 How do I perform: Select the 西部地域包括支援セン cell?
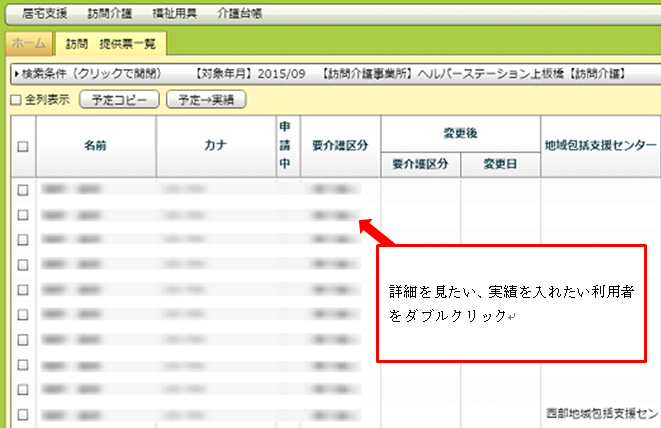pyautogui.click(x=602, y=413)
